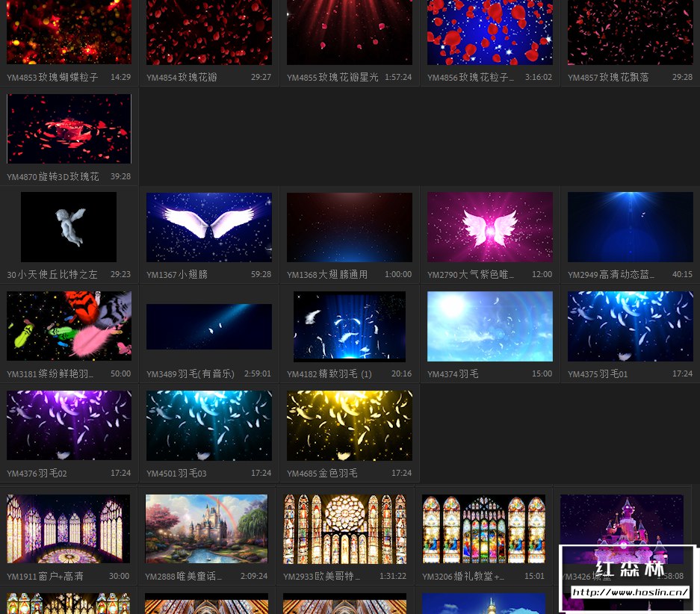The image size is (700, 614).
Task: Click the 2:09:24 duration of YM2888
Action: coord(254,576)
